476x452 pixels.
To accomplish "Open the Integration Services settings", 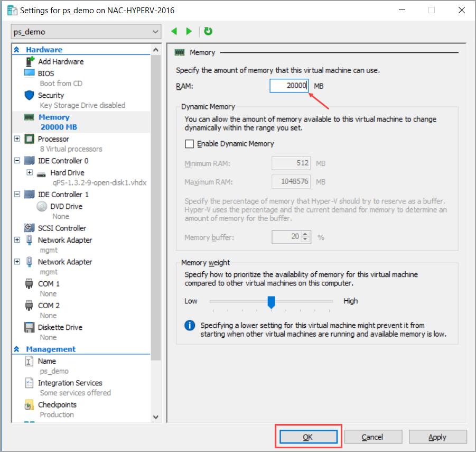I will (x=70, y=383).
